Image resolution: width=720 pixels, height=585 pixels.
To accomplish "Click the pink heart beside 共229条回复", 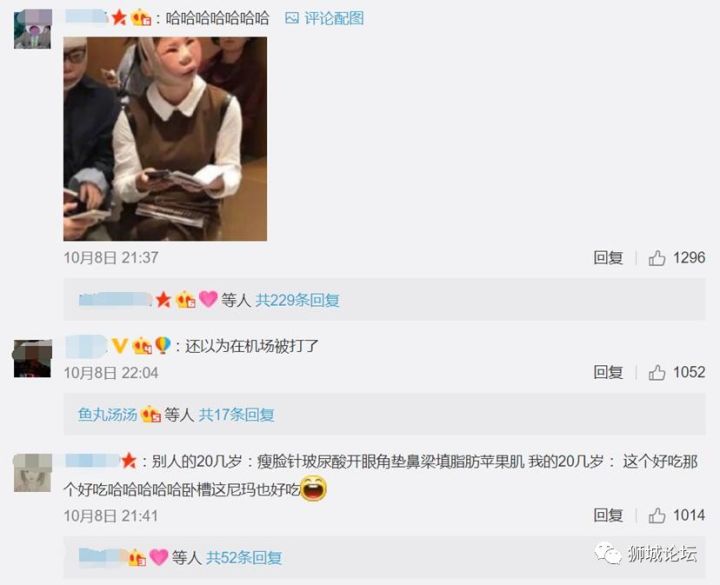I will pyautogui.click(x=208, y=299).
